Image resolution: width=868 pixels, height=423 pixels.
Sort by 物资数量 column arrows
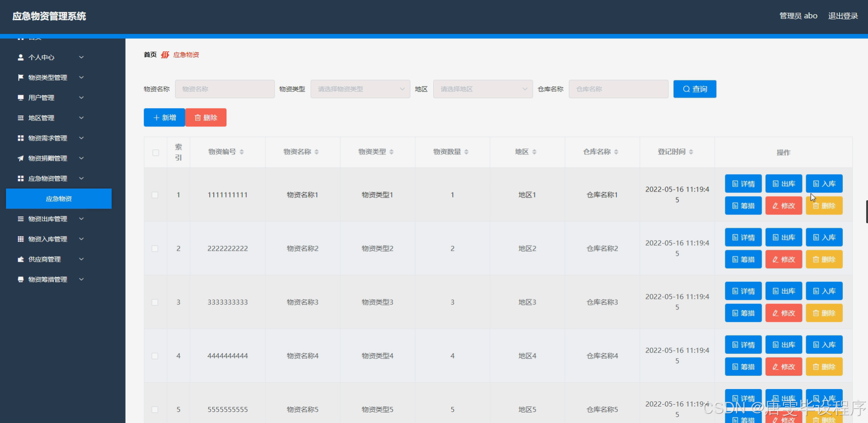[x=466, y=152]
